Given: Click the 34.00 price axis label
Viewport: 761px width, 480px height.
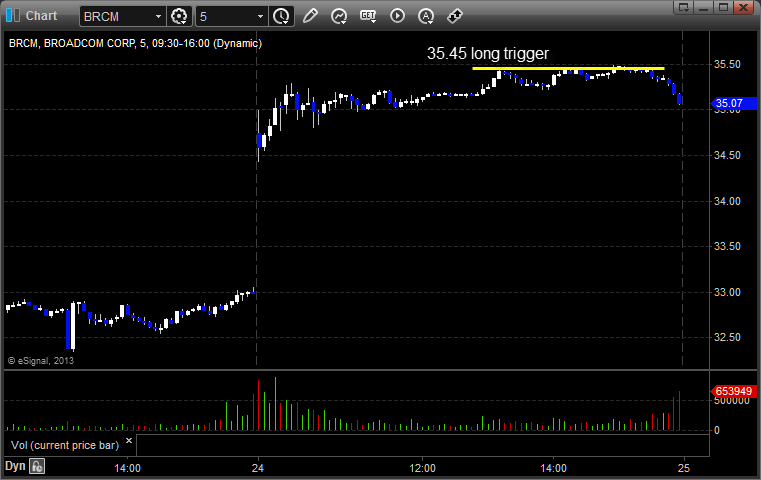Looking at the screenshot, I should click(727, 201).
